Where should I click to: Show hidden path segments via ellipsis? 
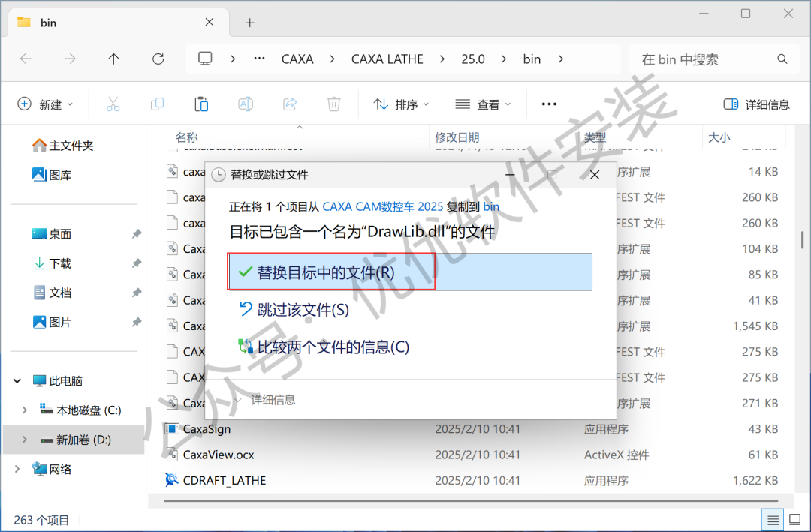(260, 59)
